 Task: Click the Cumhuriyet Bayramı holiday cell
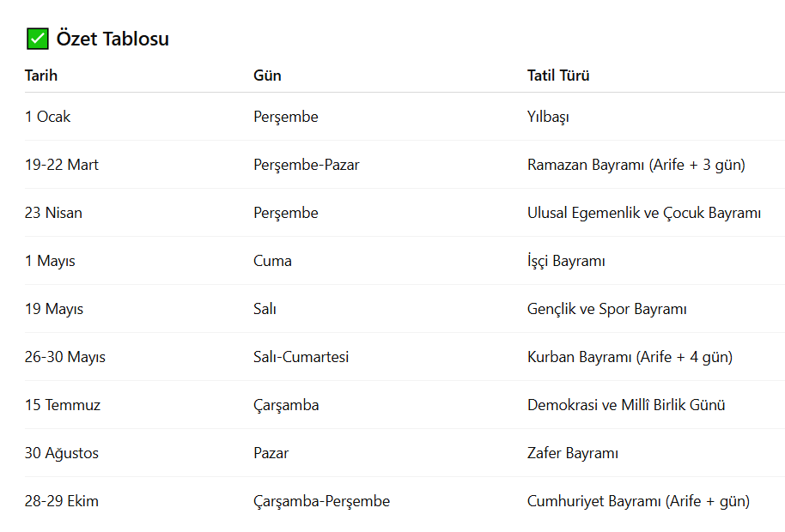pyautogui.click(x=638, y=501)
